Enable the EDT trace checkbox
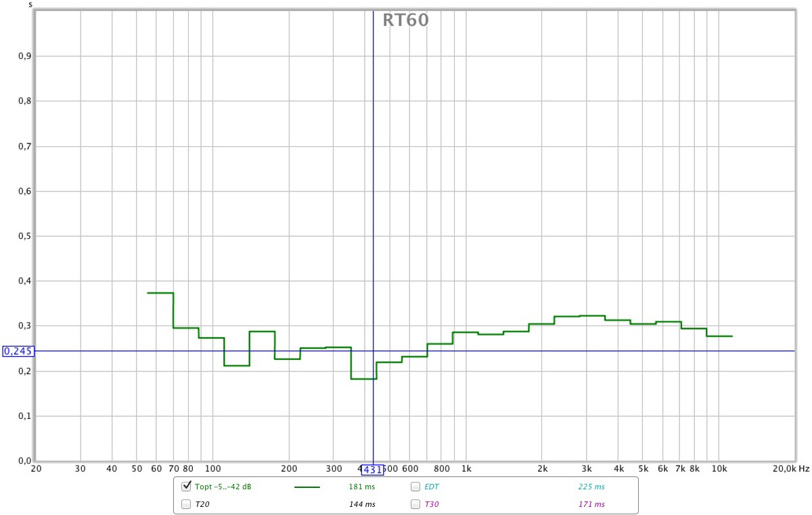The width and height of the screenshot is (812, 515). [x=415, y=486]
